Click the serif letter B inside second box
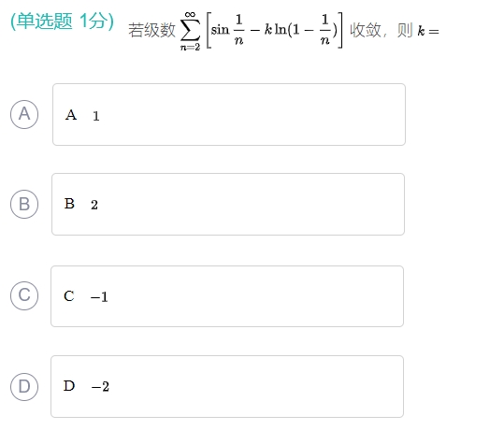 pos(69,204)
